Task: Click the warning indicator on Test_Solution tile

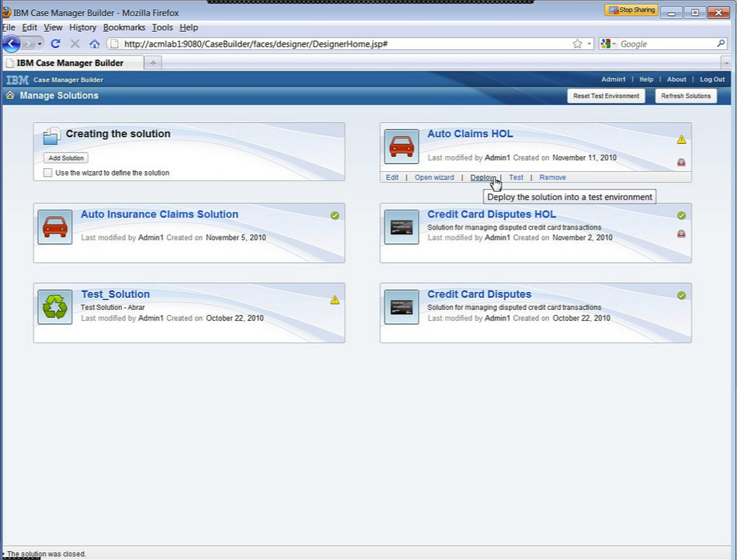Action: [x=335, y=299]
